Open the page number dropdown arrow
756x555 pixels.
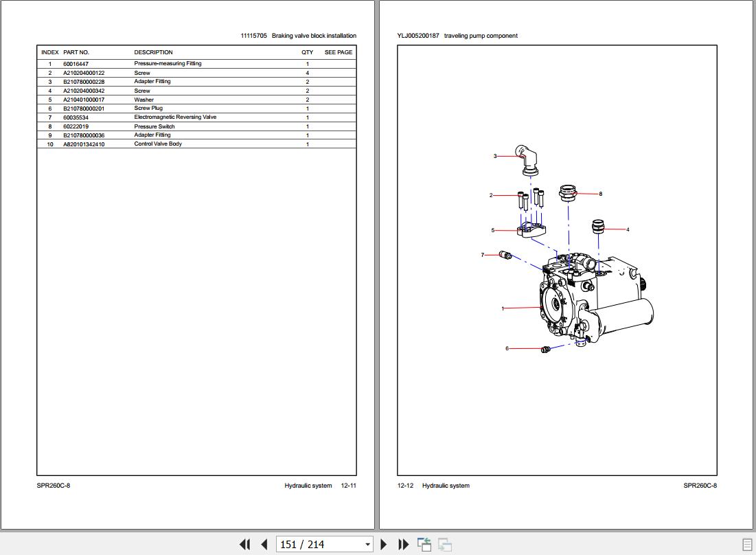[367, 545]
